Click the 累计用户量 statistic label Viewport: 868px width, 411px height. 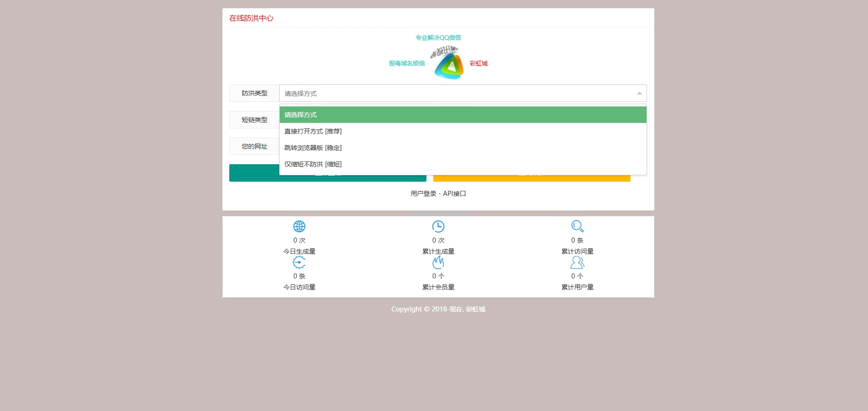(x=577, y=287)
